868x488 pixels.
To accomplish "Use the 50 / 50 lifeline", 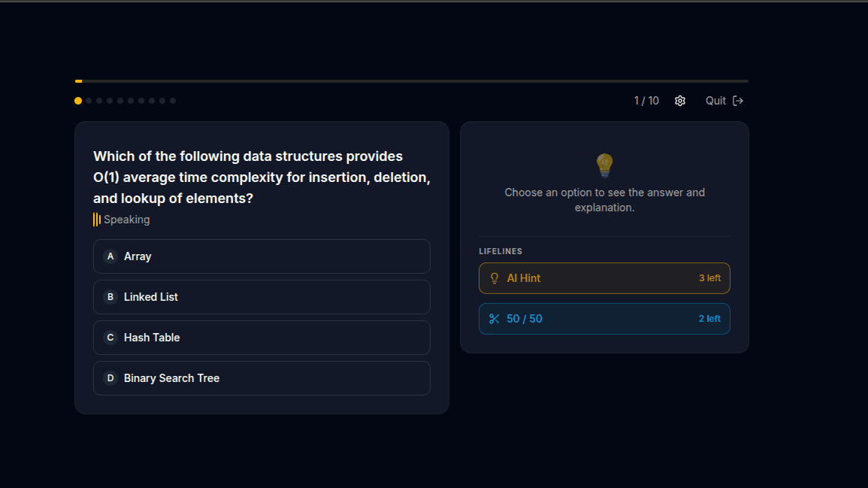I will 604,319.
